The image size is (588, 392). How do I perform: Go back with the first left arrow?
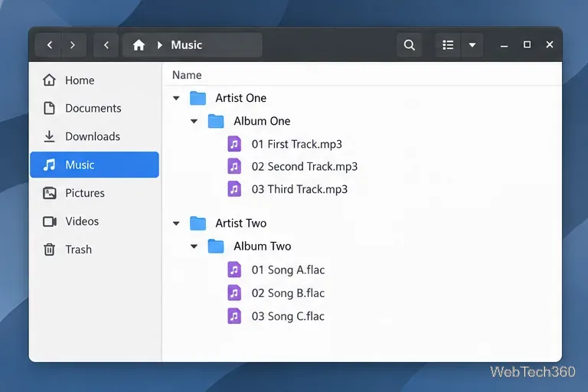(x=49, y=45)
